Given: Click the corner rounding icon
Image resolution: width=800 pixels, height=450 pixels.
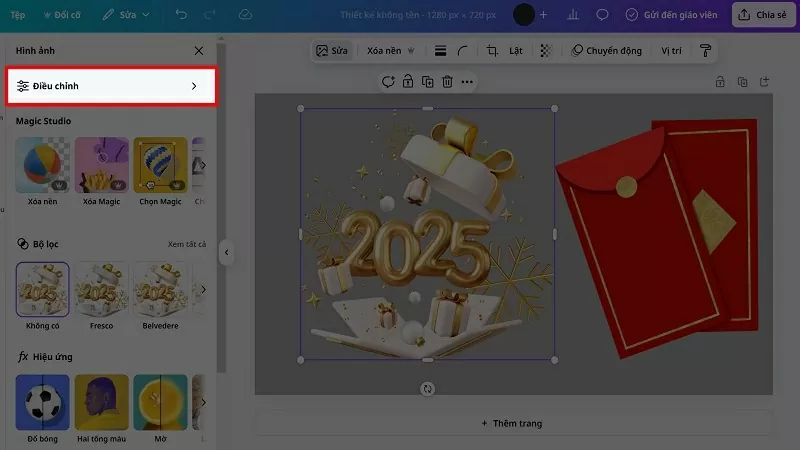Looking at the screenshot, I should click(462, 51).
